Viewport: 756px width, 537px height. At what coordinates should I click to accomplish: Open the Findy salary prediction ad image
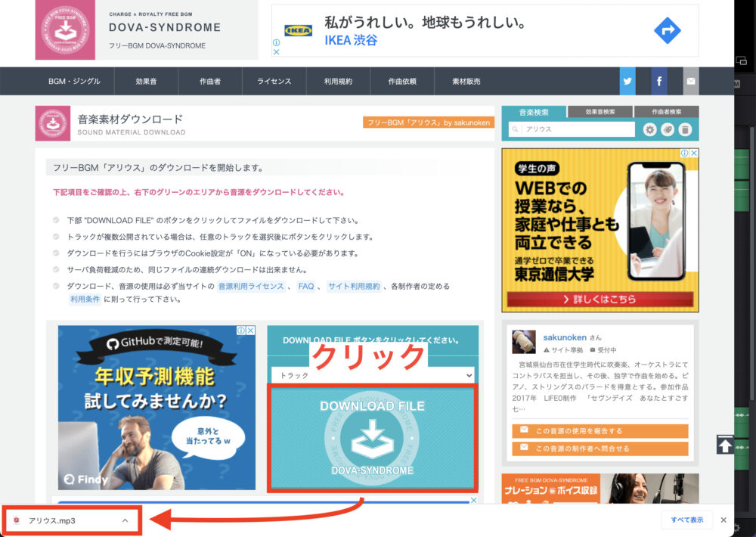click(x=156, y=408)
